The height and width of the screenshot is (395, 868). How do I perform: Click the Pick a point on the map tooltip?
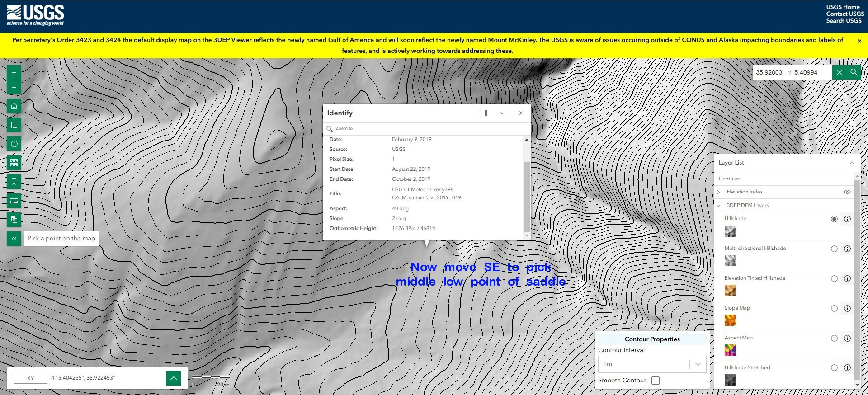coord(61,239)
